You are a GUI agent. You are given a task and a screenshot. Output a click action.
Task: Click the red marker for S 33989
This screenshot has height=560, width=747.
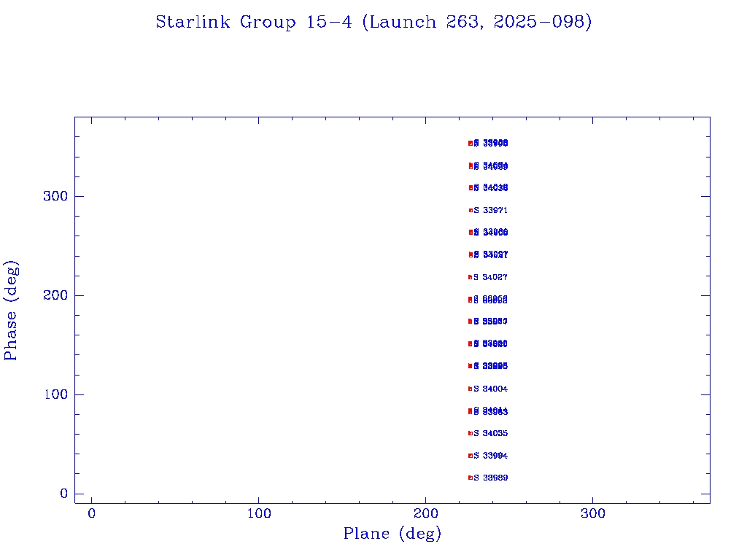471,478
